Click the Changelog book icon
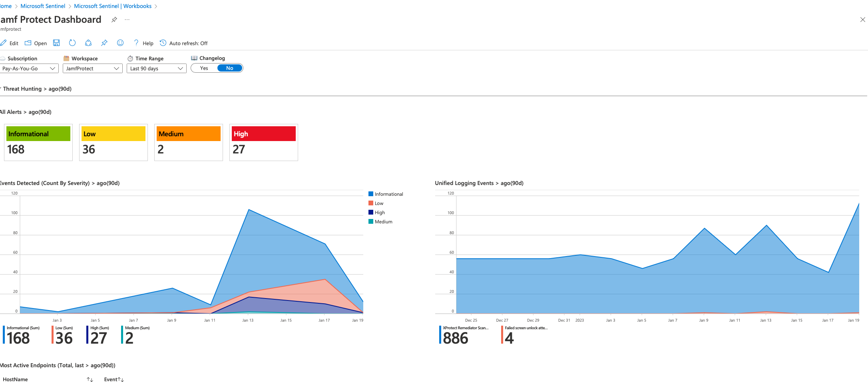The height and width of the screenshot is (382, 868). click(x=194, y=58)
